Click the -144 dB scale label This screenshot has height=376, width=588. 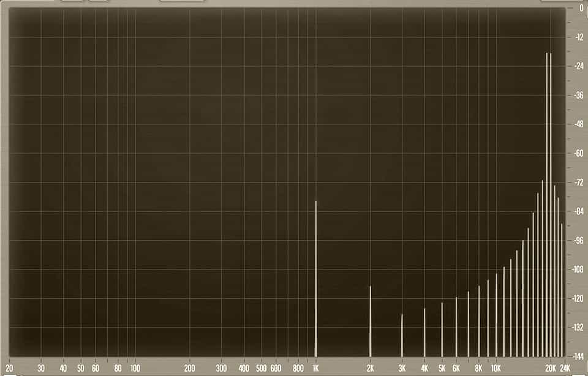(578, 356)
